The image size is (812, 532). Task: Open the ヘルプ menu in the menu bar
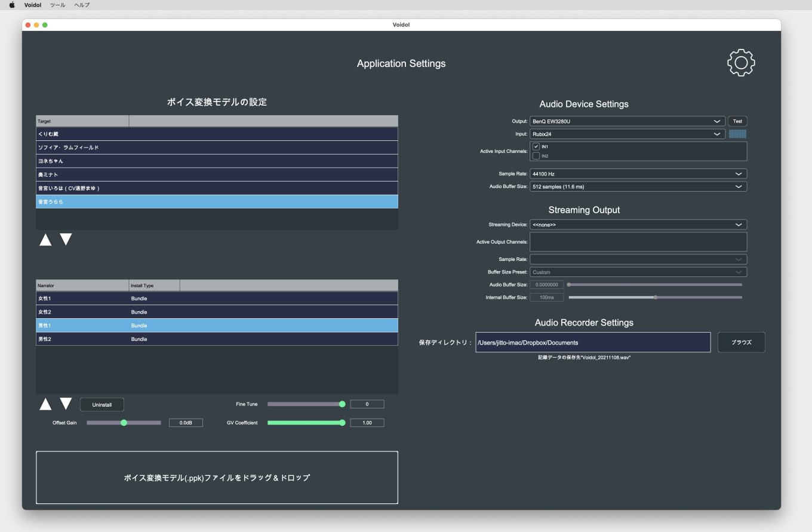coord(81,5)
